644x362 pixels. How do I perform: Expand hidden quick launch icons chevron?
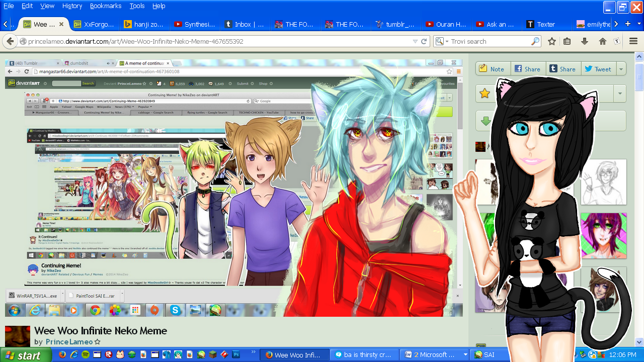[x=253, y=352]
